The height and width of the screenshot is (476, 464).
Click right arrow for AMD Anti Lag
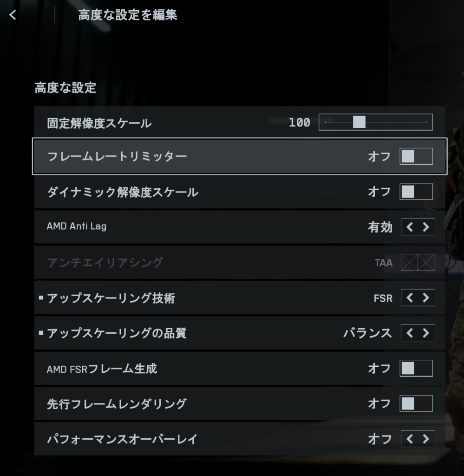coord(426,227)
